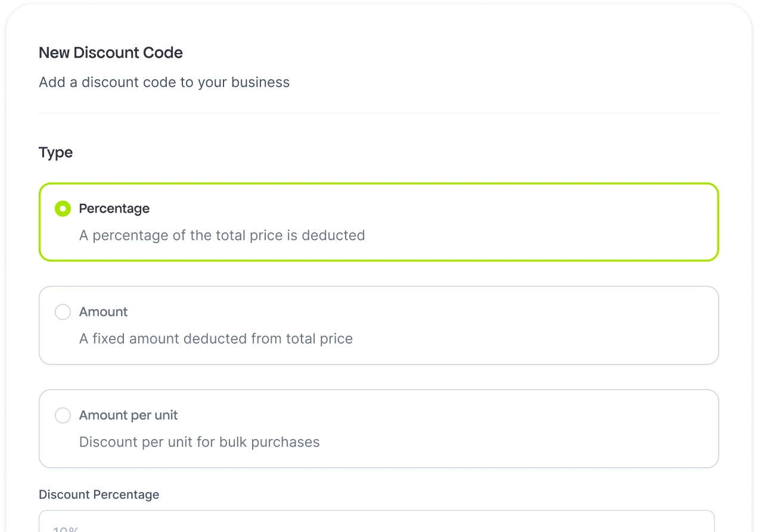758x532 pixels.
Task: Click the Discount Percentage field label
Action: pyautogui.click(x=99, y=494)
